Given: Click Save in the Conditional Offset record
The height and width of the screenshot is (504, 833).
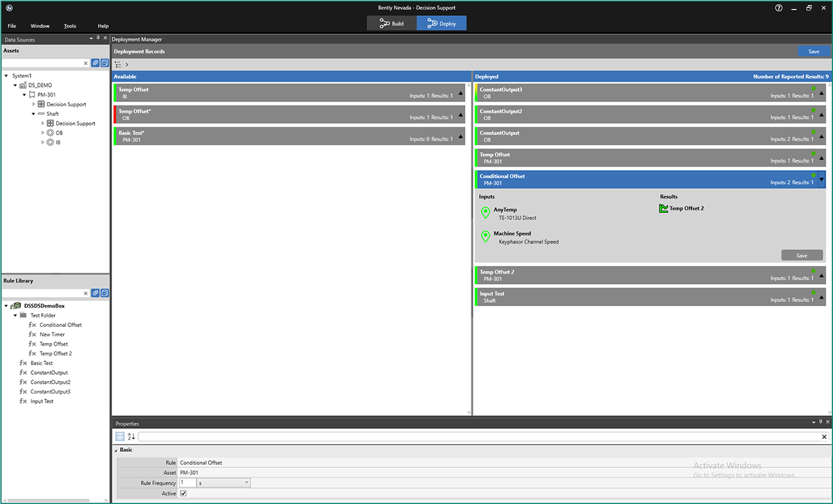Looking at the screenshot, I should coord(802,255).
